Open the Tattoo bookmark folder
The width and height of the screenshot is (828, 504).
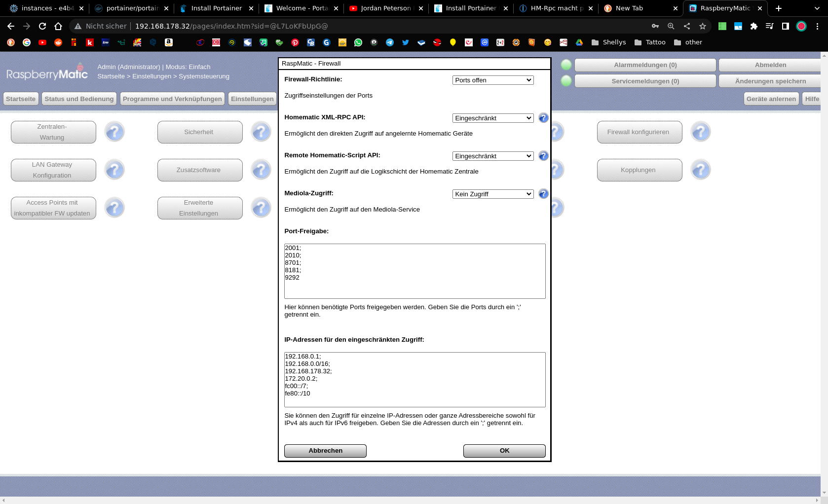point(649,42)
